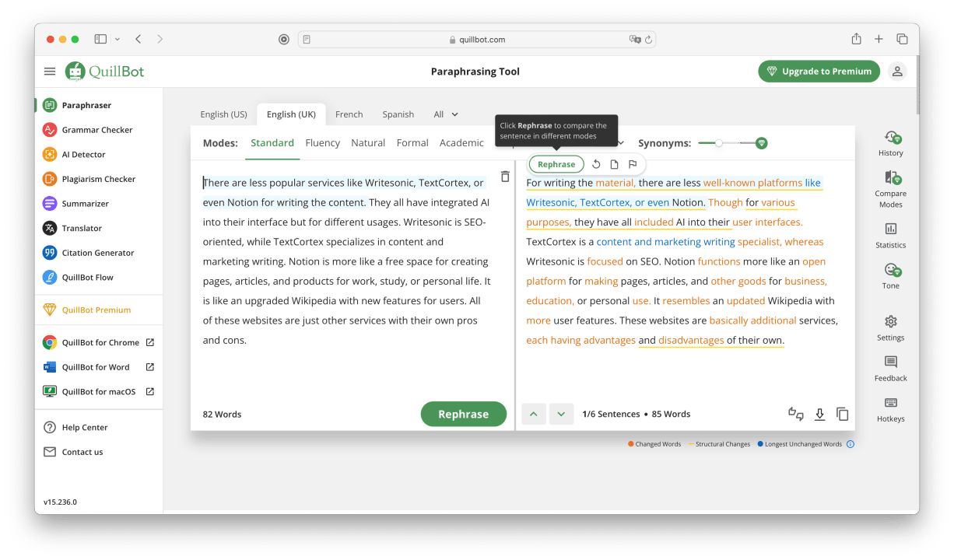Open the Summarizer tool
Image resolution: width=954 pixels, height=560 pixels.
point(86,204)
